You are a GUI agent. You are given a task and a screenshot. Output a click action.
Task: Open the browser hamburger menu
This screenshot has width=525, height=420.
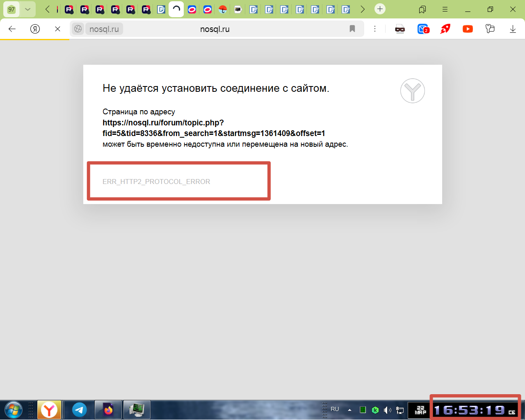(445, 9)
